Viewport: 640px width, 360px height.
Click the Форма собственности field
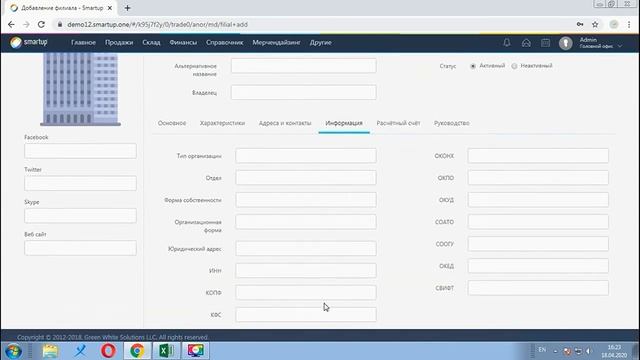(x=306, y=200)
